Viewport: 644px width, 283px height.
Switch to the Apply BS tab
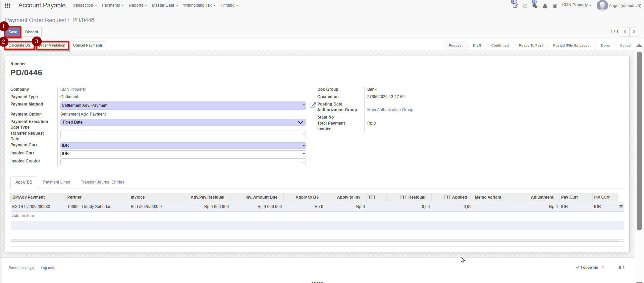pyautogui.click(x=24, y=182)
